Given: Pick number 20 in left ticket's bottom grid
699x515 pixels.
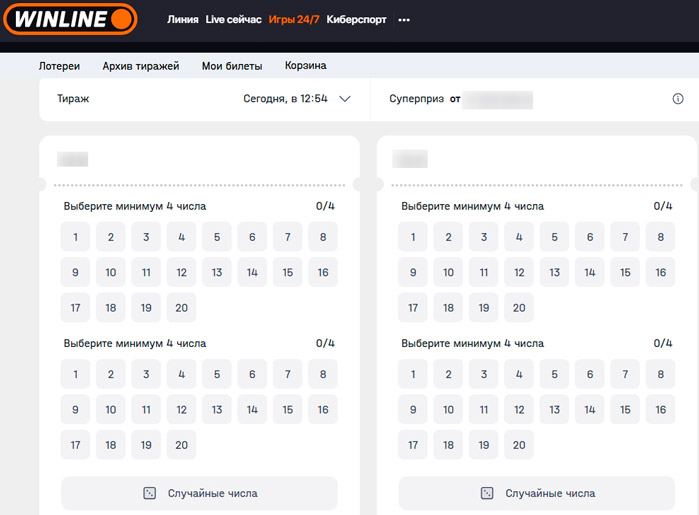Looking at the screenshot, I should pos(181,444).
